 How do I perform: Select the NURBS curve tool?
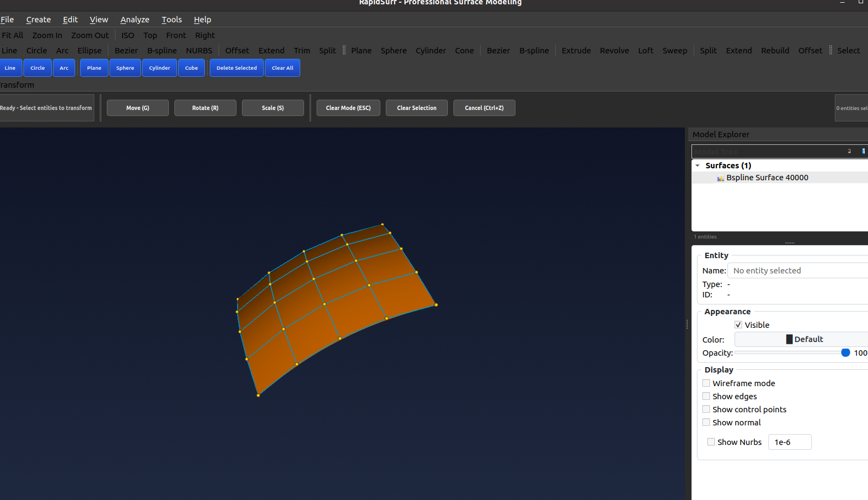coord(199,51)
